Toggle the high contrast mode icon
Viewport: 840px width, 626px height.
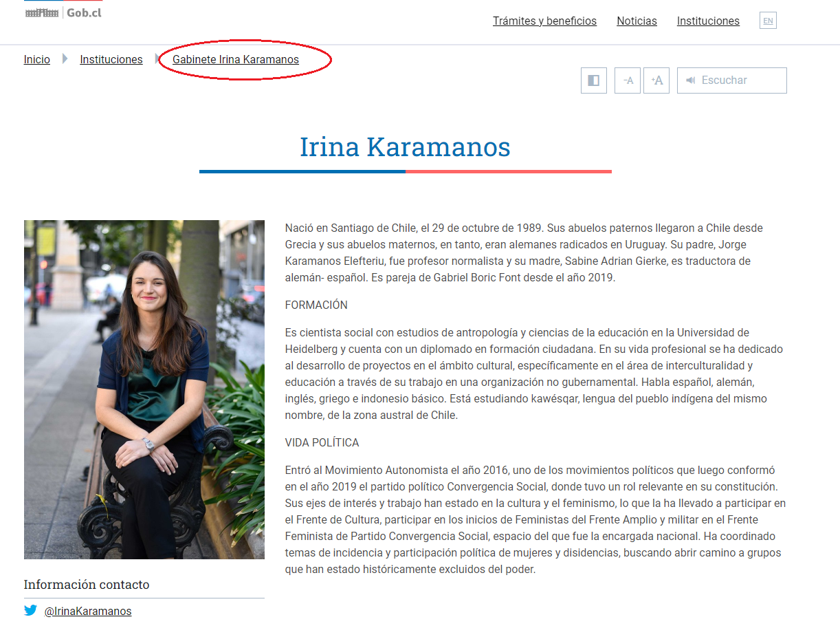click(x=594, y=80)
